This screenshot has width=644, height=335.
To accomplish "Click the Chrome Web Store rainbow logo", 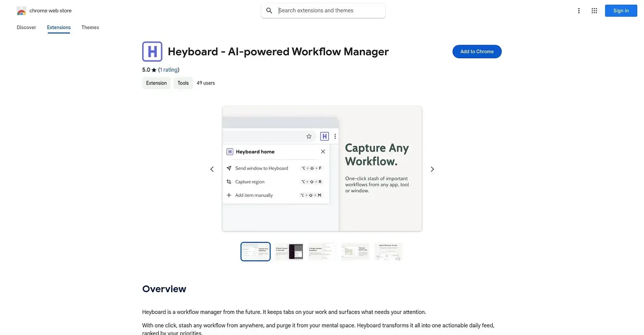I will point(21,11).
